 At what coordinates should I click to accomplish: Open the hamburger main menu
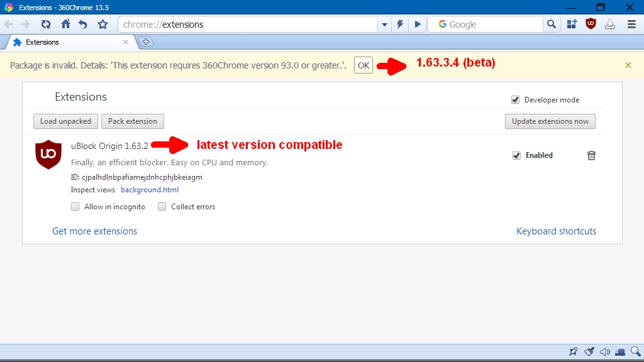631,25
